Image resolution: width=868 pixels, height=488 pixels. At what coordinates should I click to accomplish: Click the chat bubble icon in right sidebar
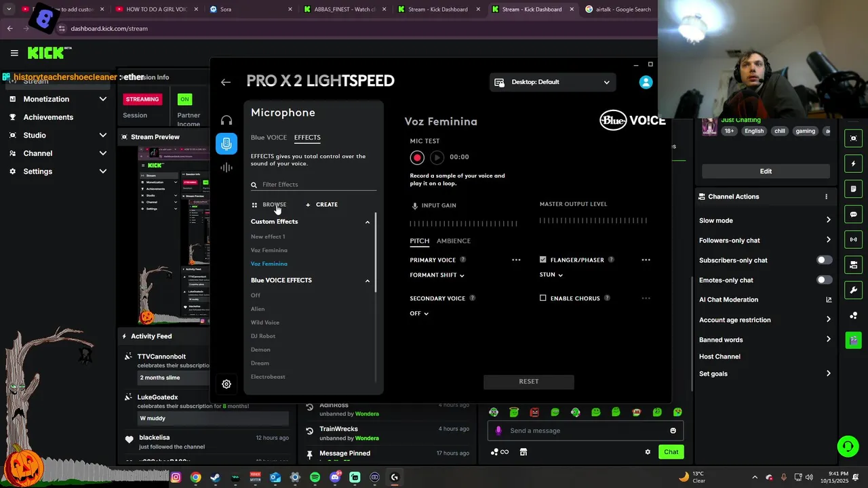pyautogui.click(x=854, y=214)
